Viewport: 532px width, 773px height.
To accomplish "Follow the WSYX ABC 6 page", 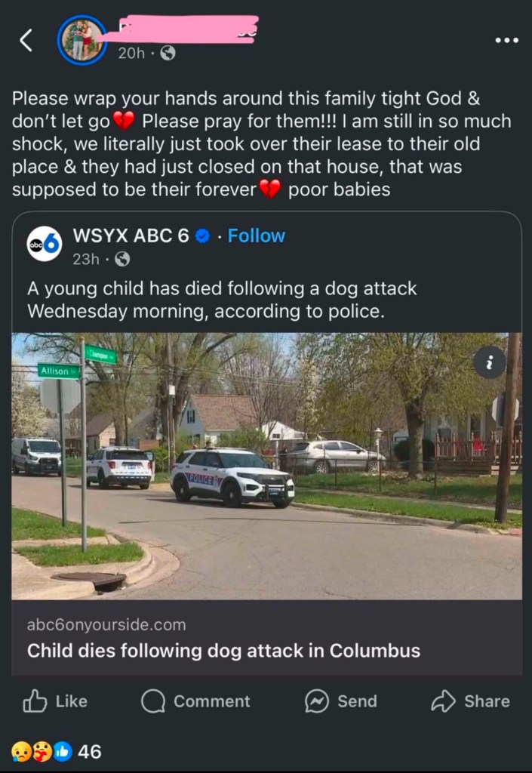I will 257,236.
